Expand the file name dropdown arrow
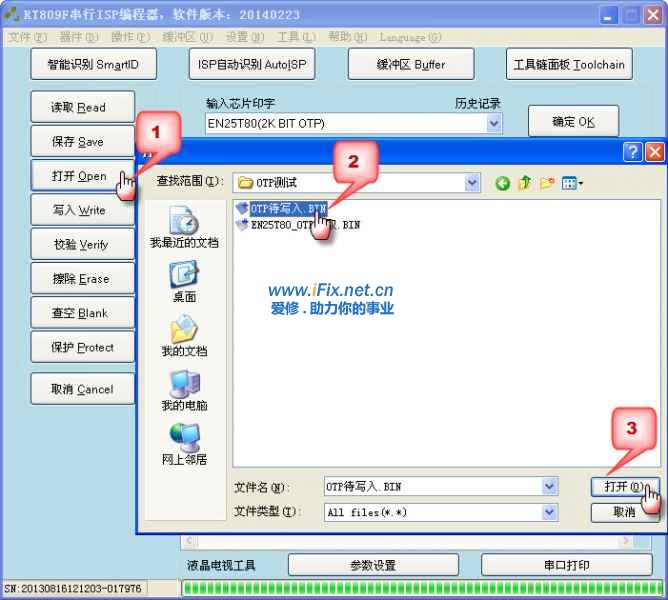Image resolution: width=668 pixels, height=600 pixels. click(549, 487)
